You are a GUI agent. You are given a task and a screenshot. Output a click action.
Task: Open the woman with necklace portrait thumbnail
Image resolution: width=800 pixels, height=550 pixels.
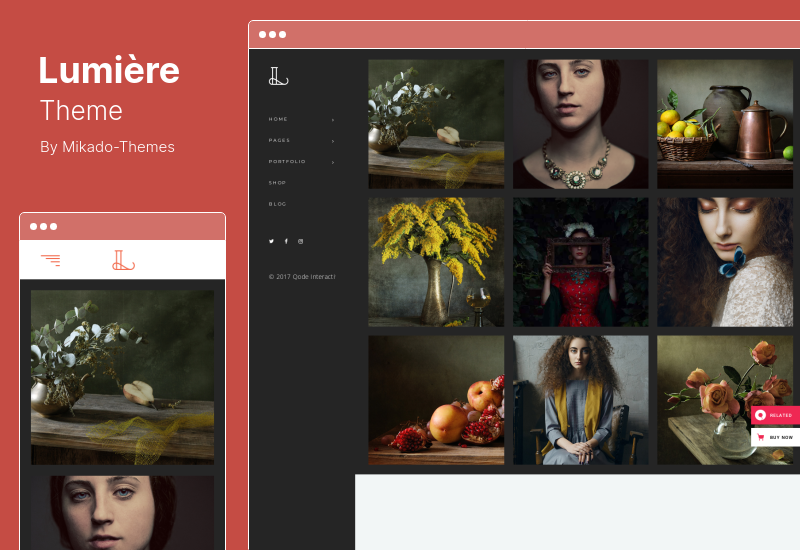pos(581,124)
